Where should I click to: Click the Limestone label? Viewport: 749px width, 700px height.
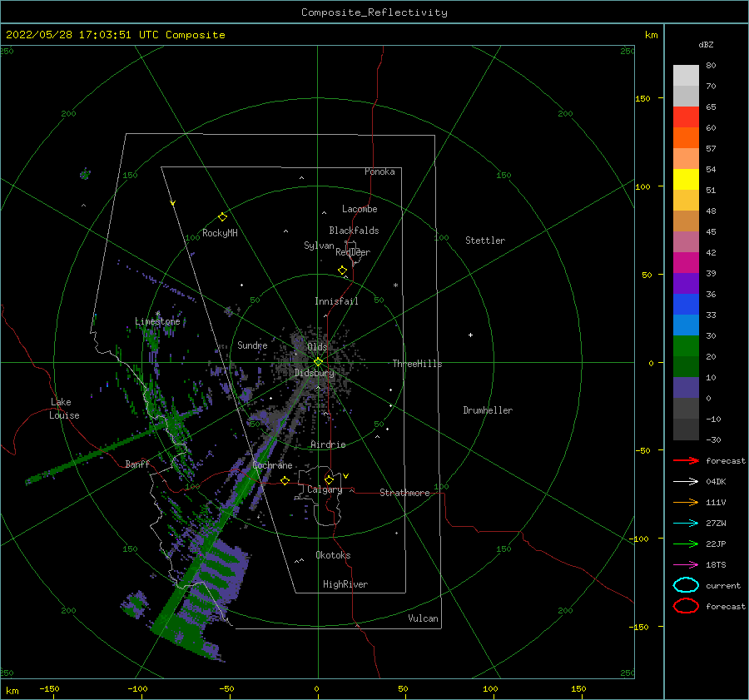point(157,321)
